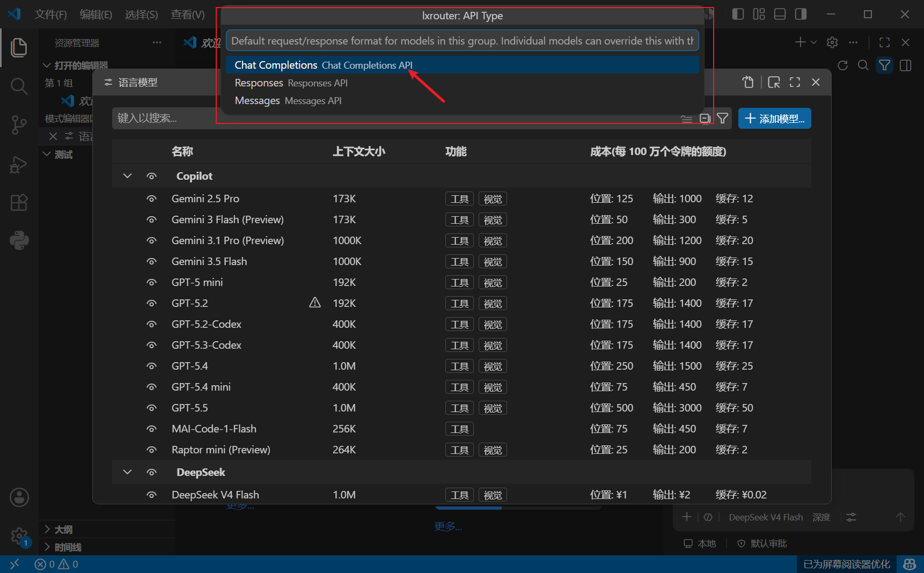Close the 语言模型 panel
Screen dimensions: 924x573
[x=816, y=82]
